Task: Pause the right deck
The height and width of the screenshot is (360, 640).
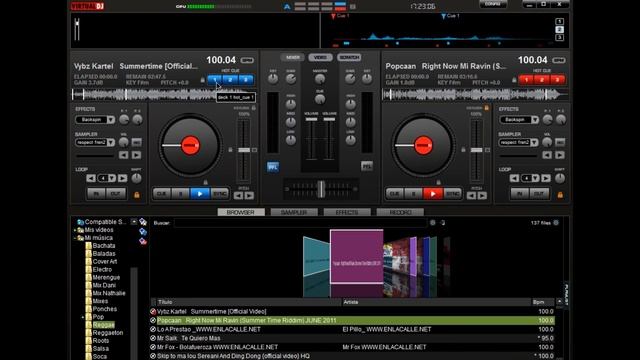Action: (x=414, y=193)
